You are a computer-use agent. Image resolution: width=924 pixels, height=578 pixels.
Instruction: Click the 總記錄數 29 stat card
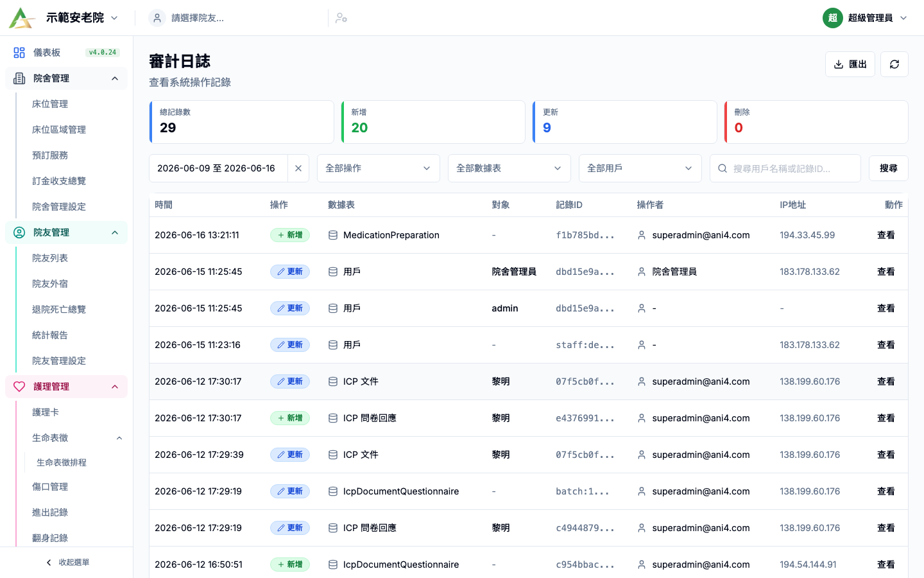[x=241, y=122]
